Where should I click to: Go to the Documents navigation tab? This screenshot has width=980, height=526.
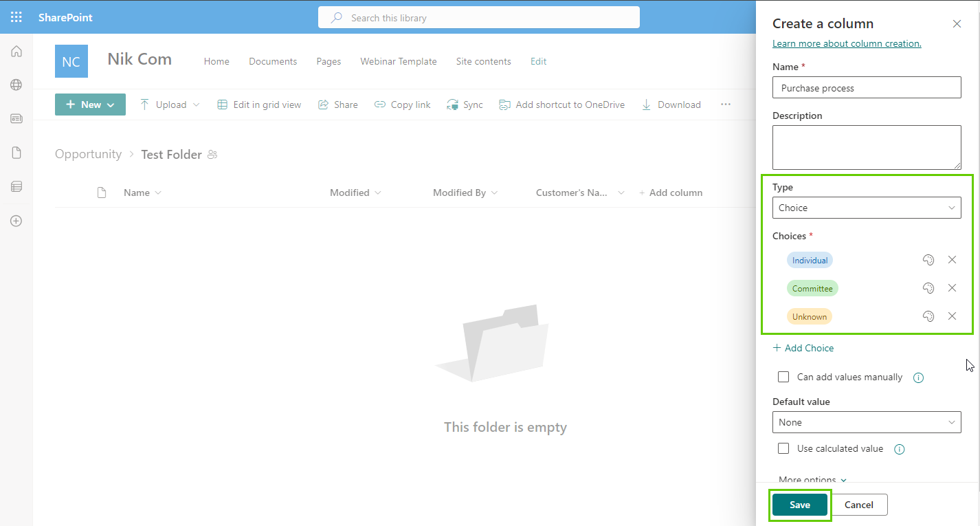tap(273, 61)
